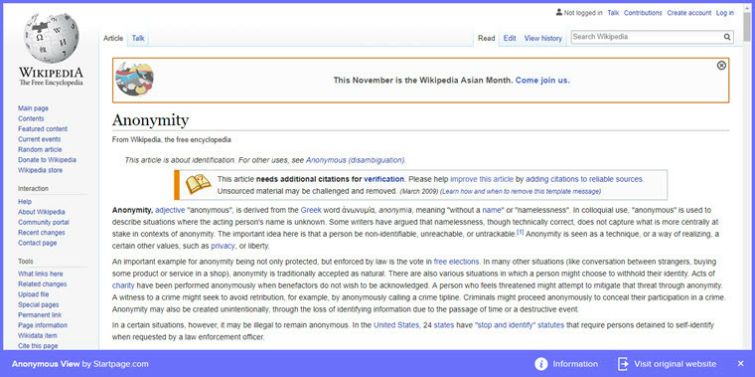The height and width of the screenshot is (377, 755).
Task: Open Special pages link
Action: [39, 305]
